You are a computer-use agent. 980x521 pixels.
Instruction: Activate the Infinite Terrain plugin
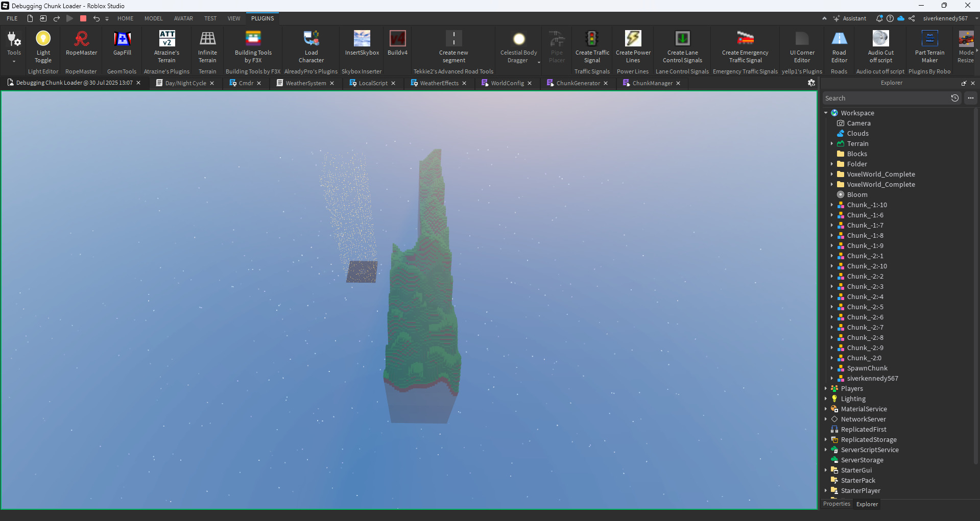tap(207, 46)
